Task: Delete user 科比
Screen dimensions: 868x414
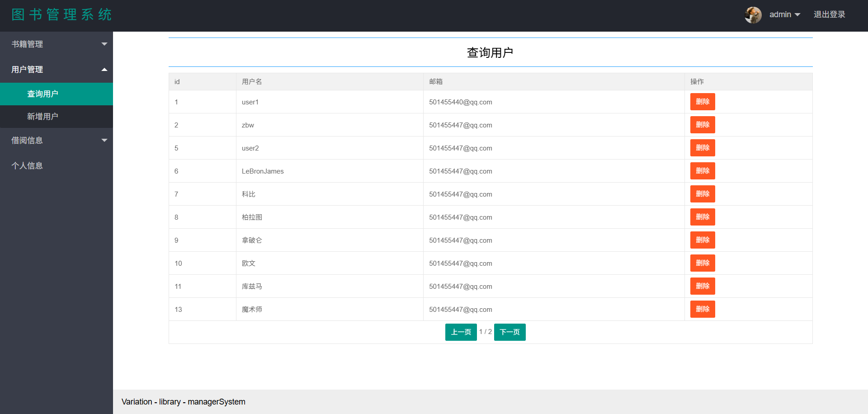Action: 703,194
